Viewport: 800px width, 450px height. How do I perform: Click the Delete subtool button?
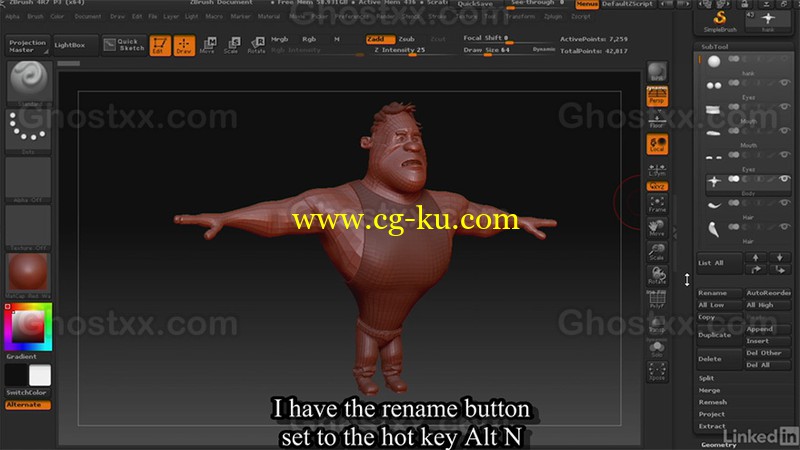coord(719,359)
